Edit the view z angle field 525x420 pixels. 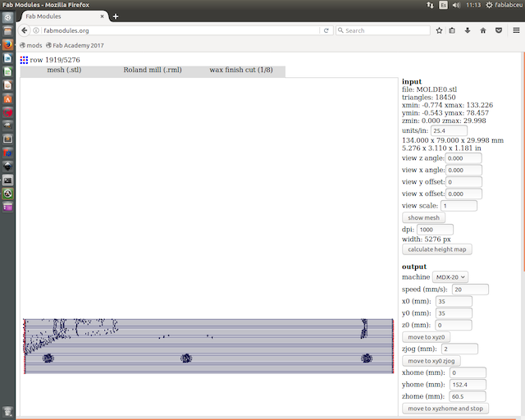coord(463,158)
